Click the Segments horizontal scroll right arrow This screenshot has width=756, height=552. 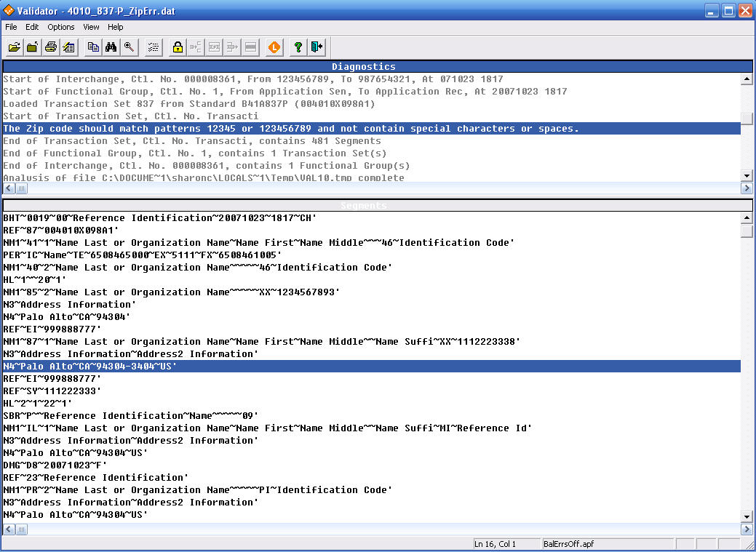747,529
